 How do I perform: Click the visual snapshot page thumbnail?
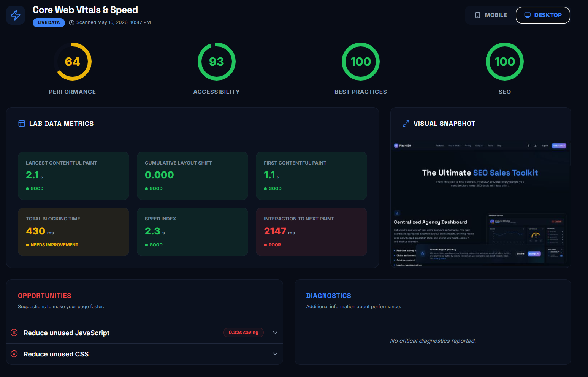(x=481, y=204)
